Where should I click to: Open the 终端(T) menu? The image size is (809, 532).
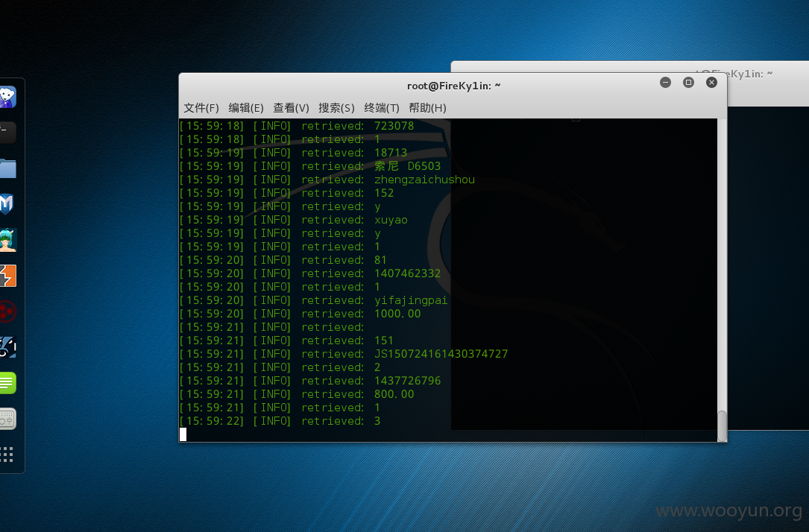[x=382, y=108]
